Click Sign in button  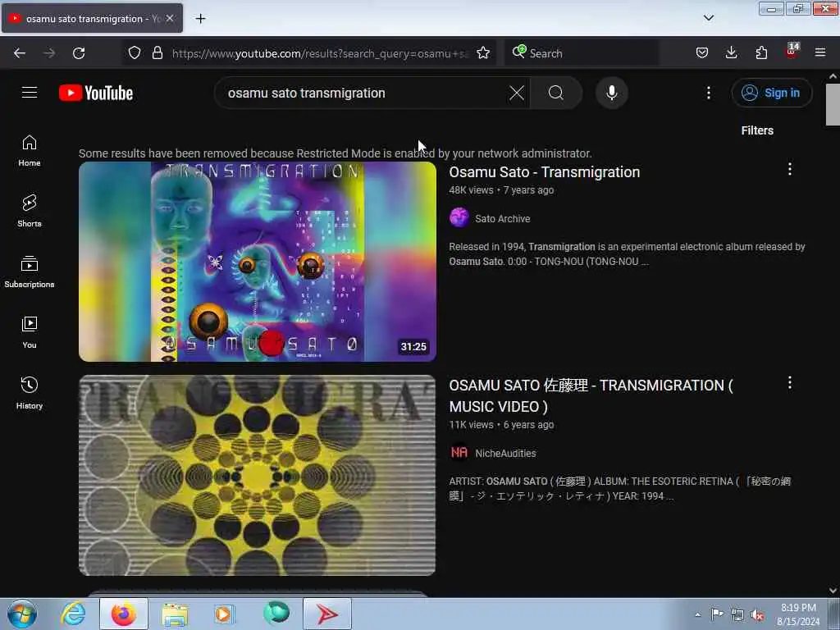(772, 93)
